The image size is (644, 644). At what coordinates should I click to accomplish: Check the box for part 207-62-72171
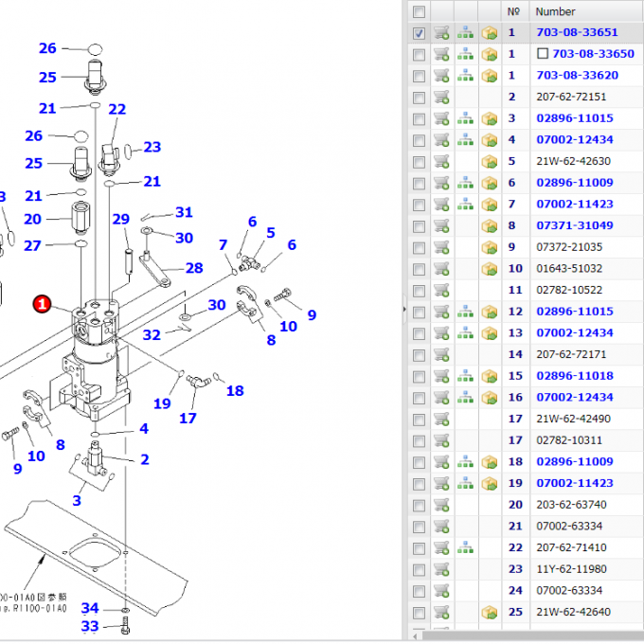coord(419,354)
